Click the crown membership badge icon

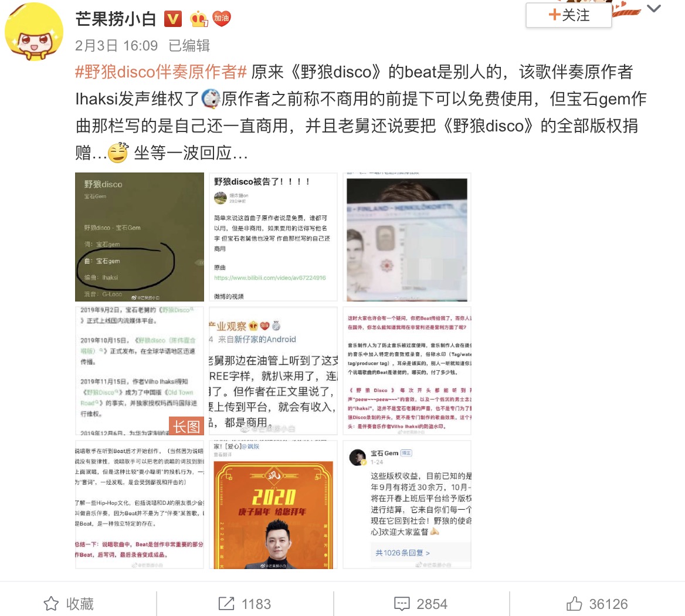pyautogui.click(x=199, y=19)
